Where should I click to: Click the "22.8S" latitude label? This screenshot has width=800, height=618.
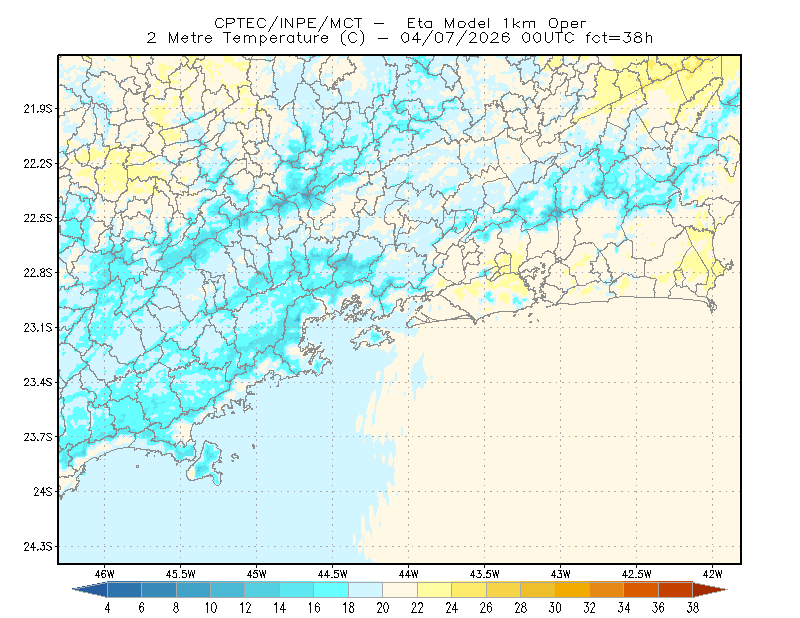click(x=38, y=273)
